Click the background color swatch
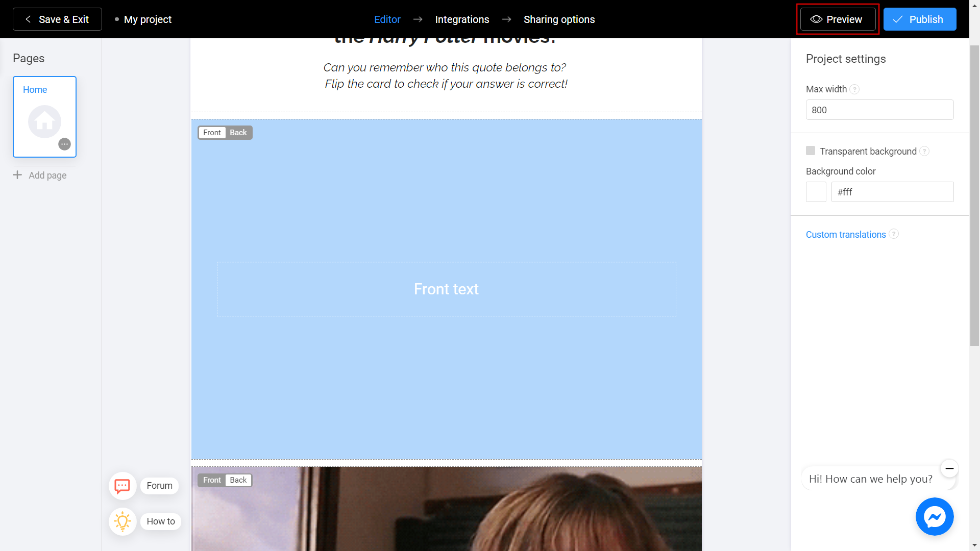Viewport: 980px width, 551px height. tap(816, 192)
